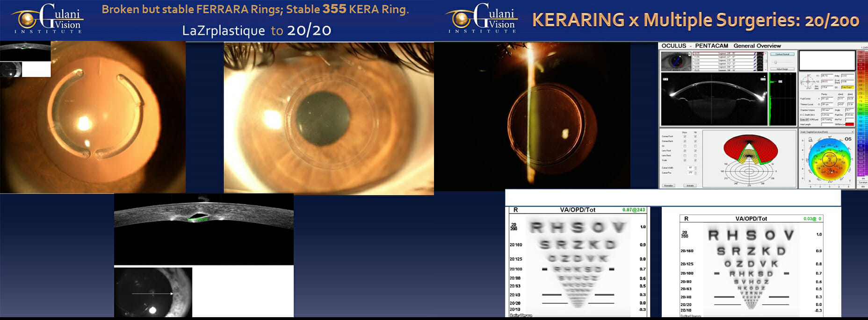Click the 'Broken but stable FERRARA Rings' heading
This screenshot has width=868, height=320.
pyautogui.click(x=191, y=9)
